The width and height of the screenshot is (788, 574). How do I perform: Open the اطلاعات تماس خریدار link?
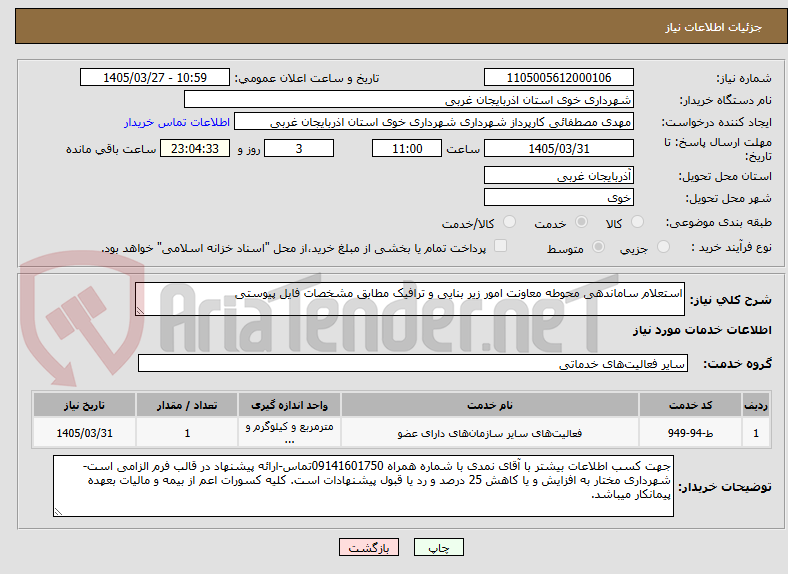click(x=177, y=122)
